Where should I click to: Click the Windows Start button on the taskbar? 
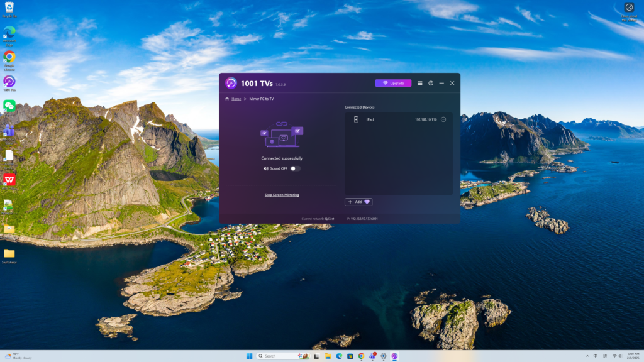(249, 356)
